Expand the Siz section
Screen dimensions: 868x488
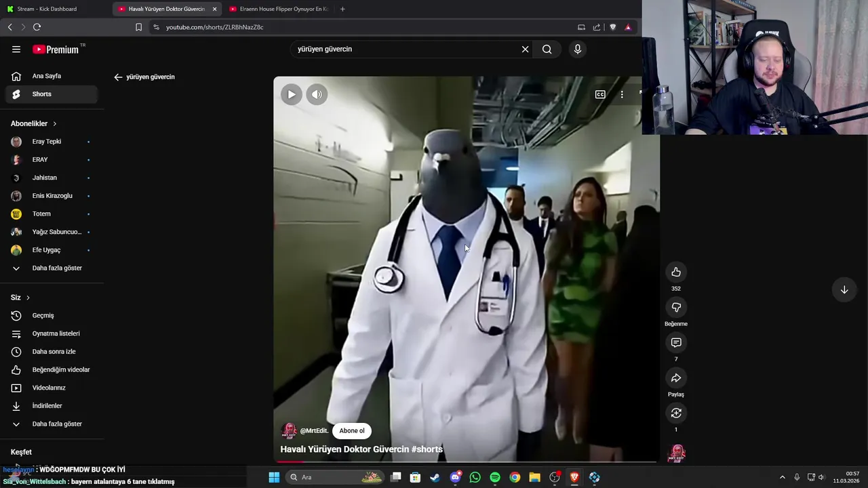click(x=20, y=298)
